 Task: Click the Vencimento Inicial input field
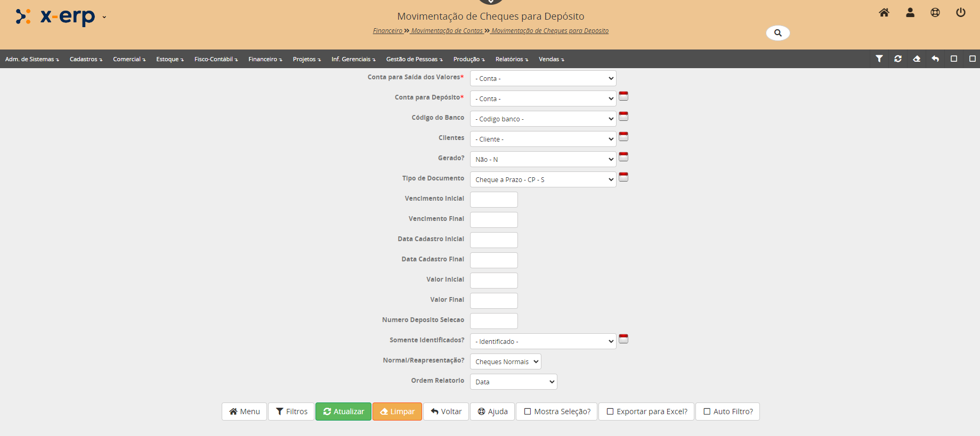[493, 200]
